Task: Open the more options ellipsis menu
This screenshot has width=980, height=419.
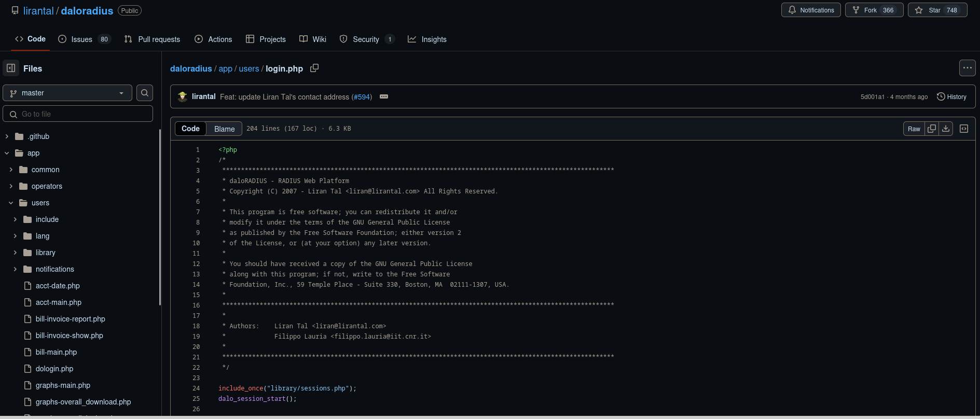Action: [x=967, y=68]
